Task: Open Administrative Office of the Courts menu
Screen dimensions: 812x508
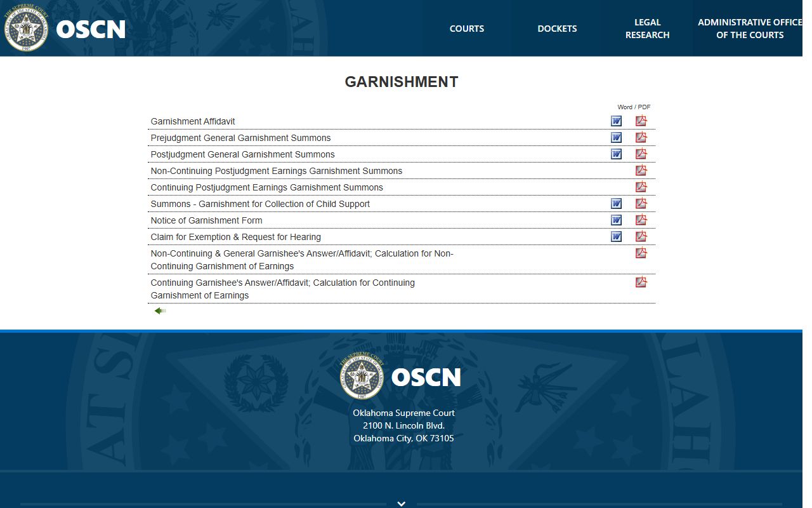Action: tap(749, 29)
